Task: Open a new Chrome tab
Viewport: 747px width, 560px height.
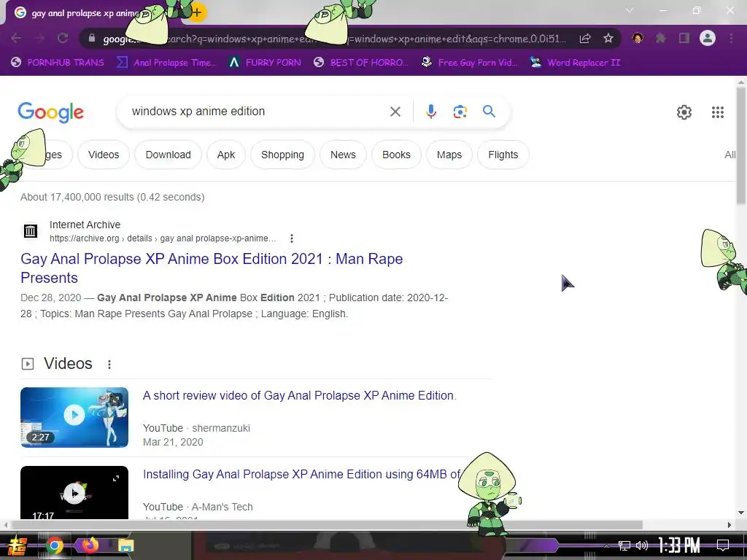Action: 197,13
